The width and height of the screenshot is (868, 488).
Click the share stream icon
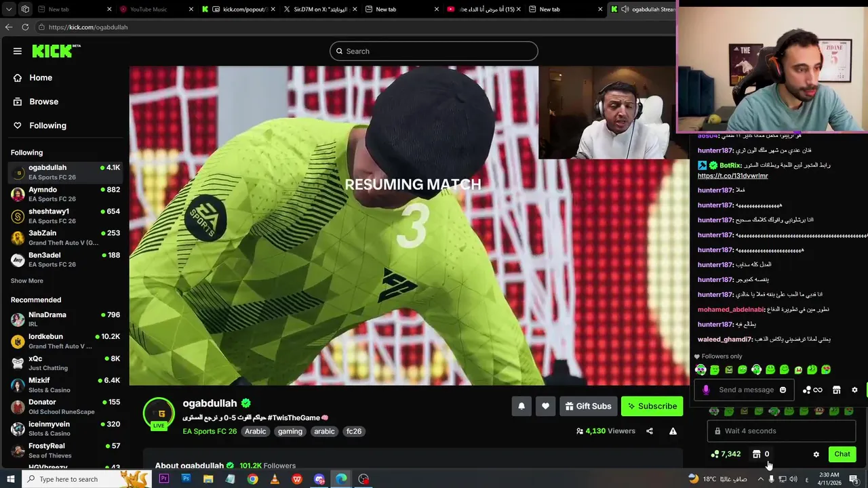[x=650, y=431]
